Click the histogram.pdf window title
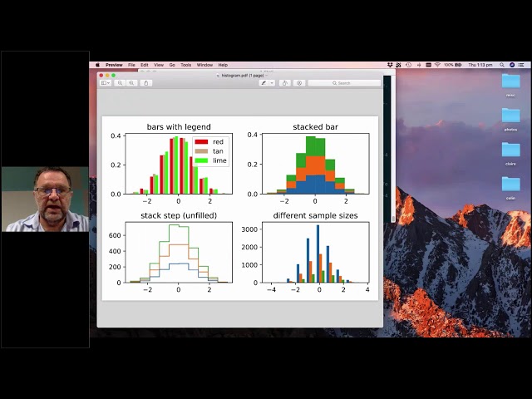Screen dimensions: 532x399 tap(242, 76)
